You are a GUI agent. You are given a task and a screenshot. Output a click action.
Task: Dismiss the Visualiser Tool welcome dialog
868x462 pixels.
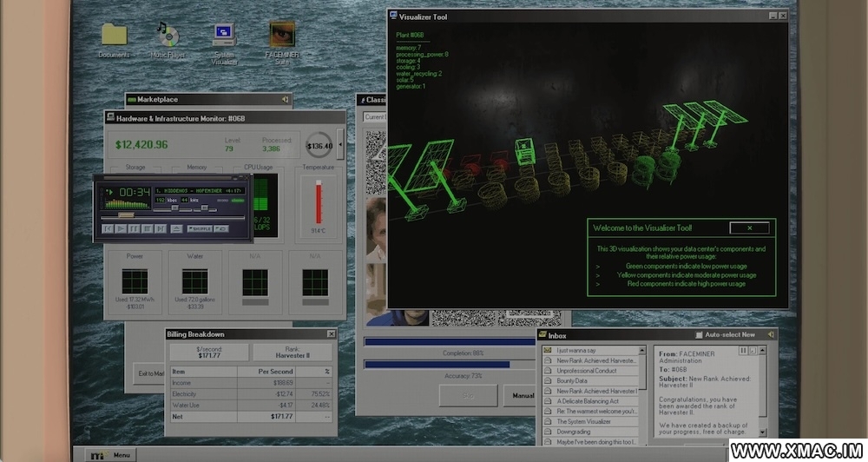pyautogui.click(x=749, y=228)
